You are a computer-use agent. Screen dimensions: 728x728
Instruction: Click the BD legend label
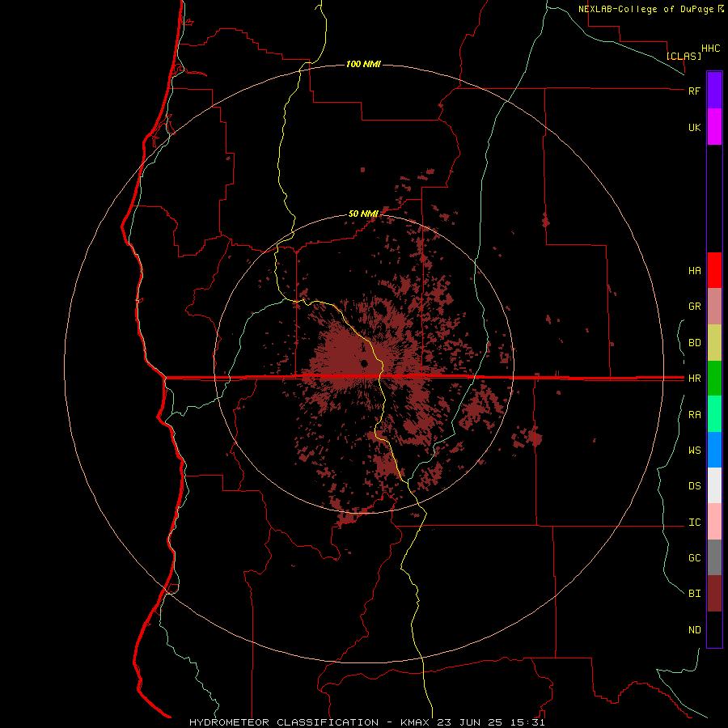point(694,343)
